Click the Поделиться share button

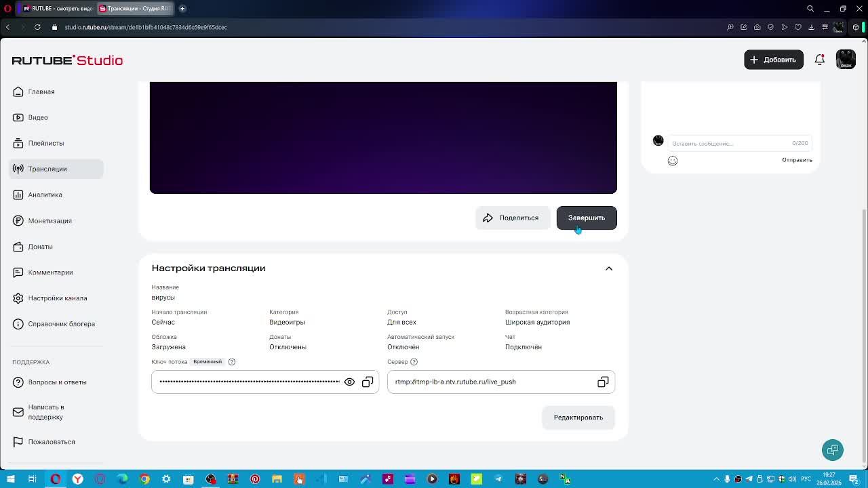(512, 218)
